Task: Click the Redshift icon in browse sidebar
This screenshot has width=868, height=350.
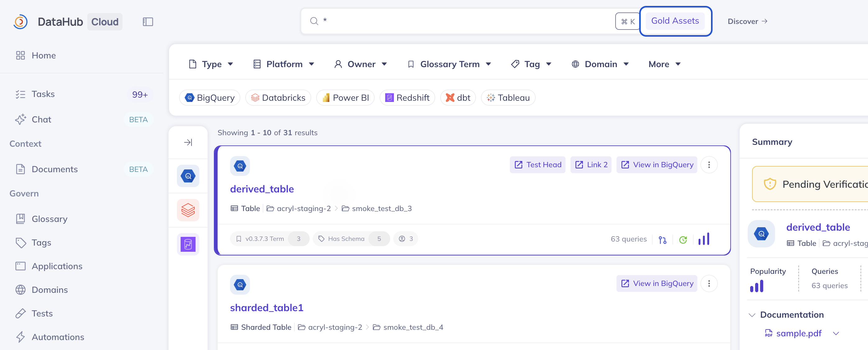Action: [188, 244]
